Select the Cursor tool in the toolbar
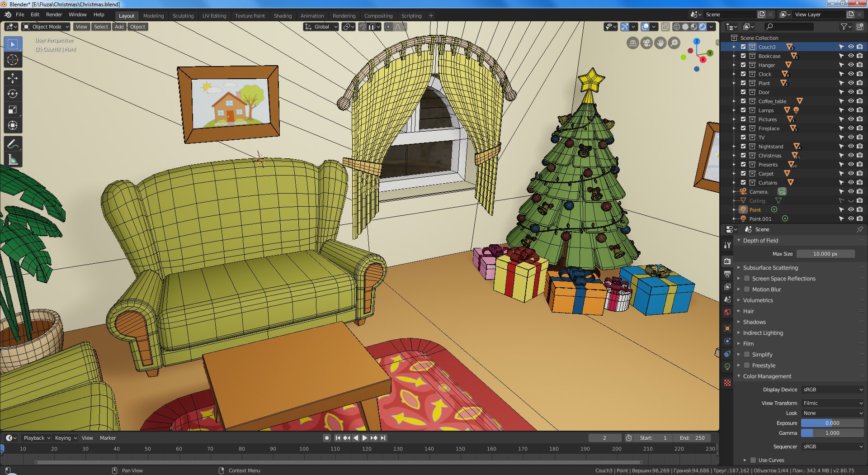 [13, 60]
